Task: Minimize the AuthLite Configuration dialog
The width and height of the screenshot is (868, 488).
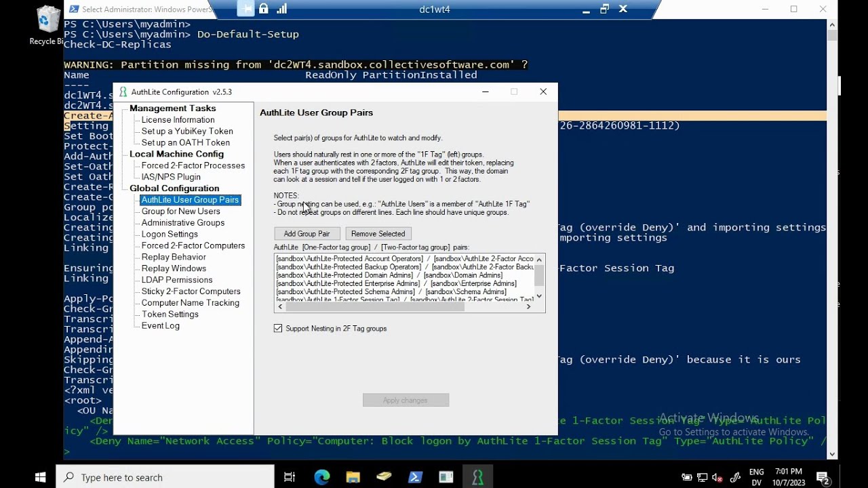Action: pos(485,91)
